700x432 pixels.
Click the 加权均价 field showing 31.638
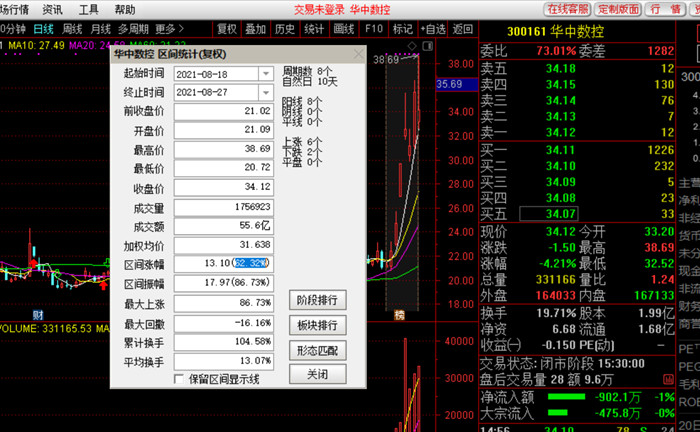[224, 245]
